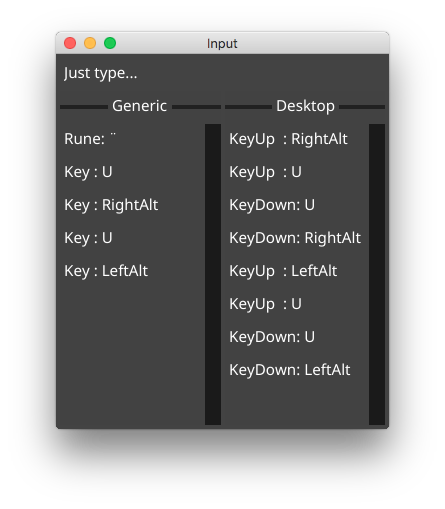Click 'Key : U' entry directly below Rune line

coord(88,172)
